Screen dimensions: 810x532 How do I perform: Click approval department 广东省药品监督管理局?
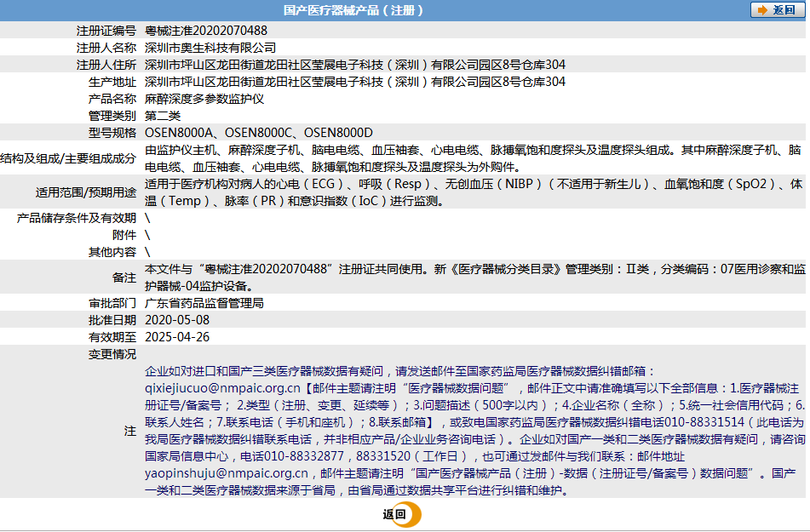point(204,303)
